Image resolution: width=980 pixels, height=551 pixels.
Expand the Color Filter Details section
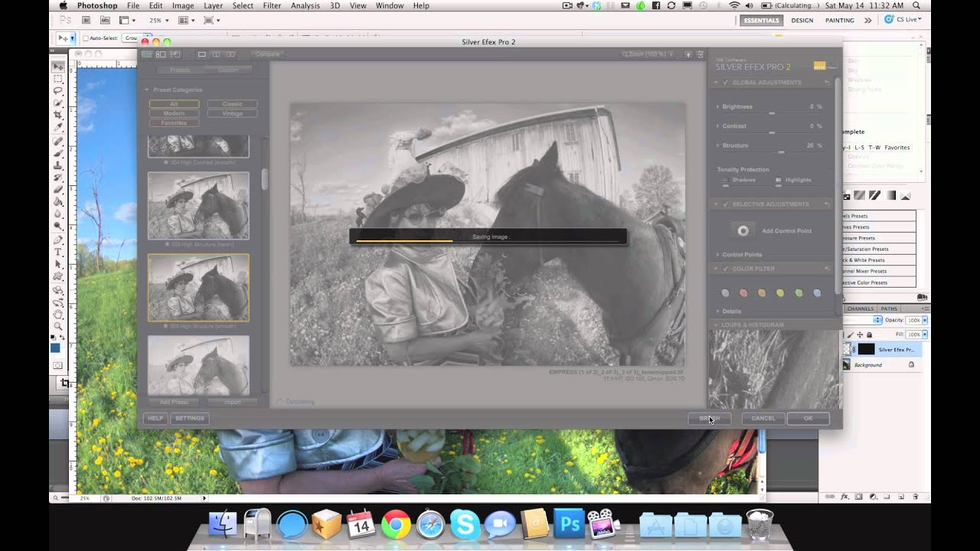pos(718,311)
